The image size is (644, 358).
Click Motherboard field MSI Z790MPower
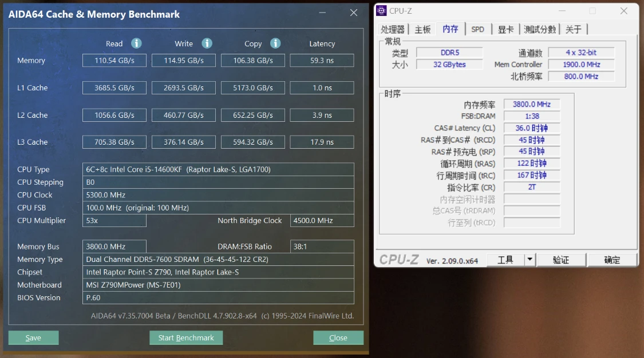[218, 285]
